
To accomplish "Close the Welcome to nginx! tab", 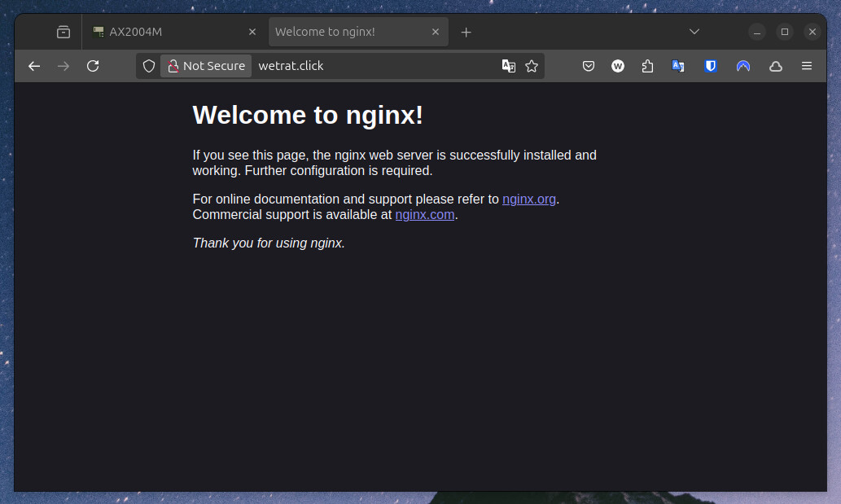I will 436,33.
